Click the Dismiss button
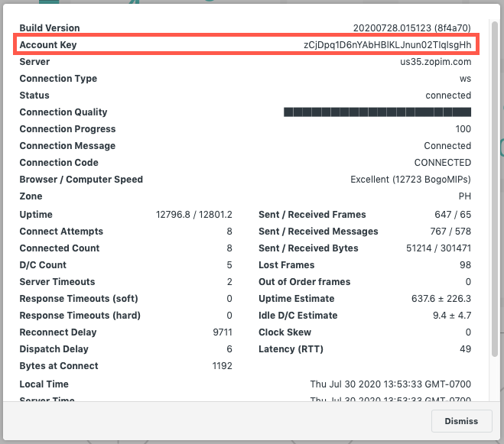504x444 pixels. pyautogui.click(x=461, y=420)
